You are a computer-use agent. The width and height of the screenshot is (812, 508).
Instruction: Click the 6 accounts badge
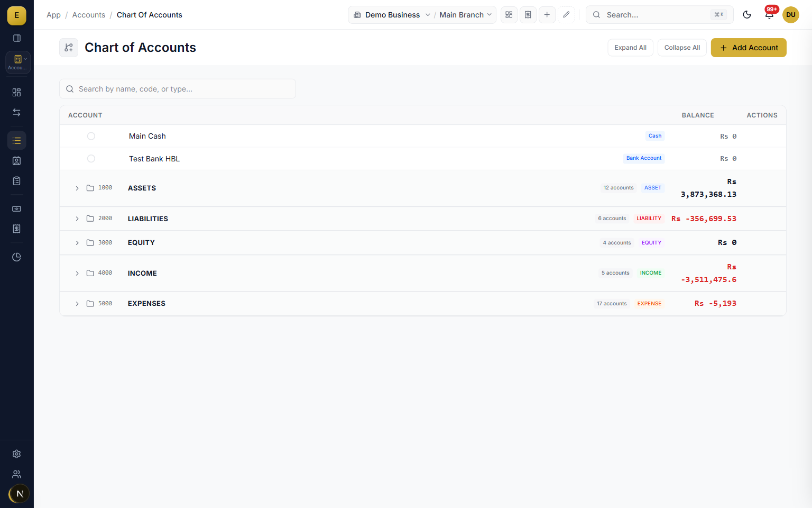coord(612,219)
